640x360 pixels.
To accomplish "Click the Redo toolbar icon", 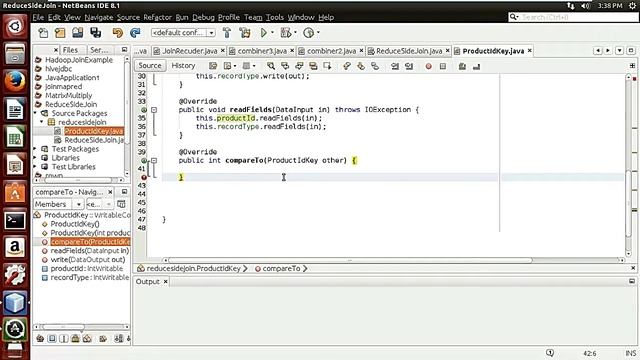I will click(x=135, y=33).
